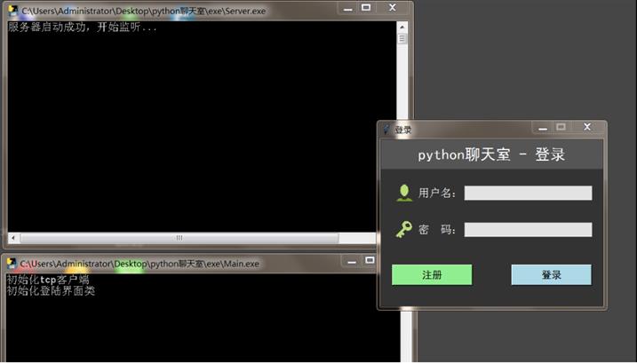Click the key icon beside the password label
The width and height of the screenshot is (637, 364).
click(404, 230)
